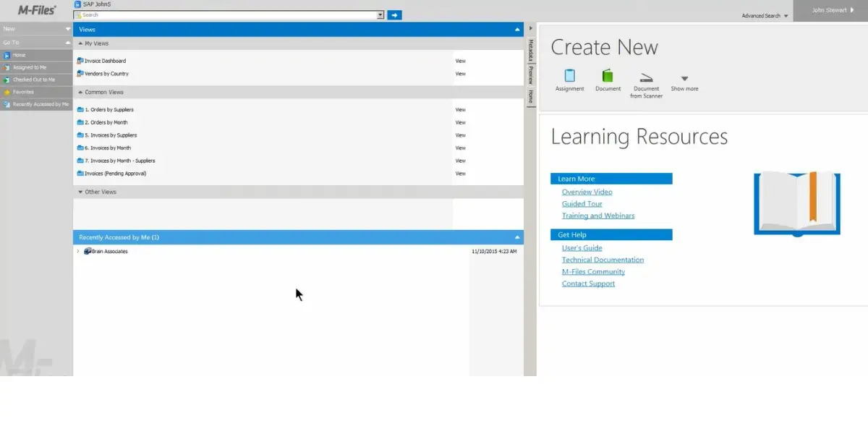Screen dimensions: 868x434
Task: Open the M-Files Community link
Action: point(593,272)
